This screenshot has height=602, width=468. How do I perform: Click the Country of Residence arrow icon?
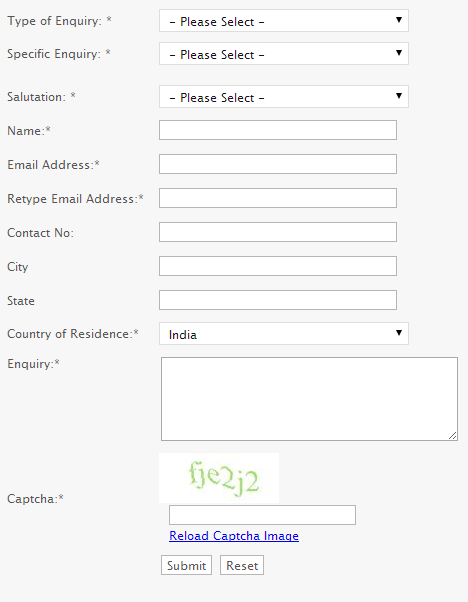[399, 332]
